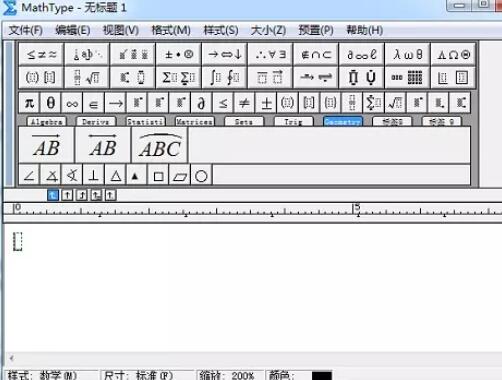The image size is (502, 380).
Task: Insert ABC arc expression
Action: tap(160, 145)
